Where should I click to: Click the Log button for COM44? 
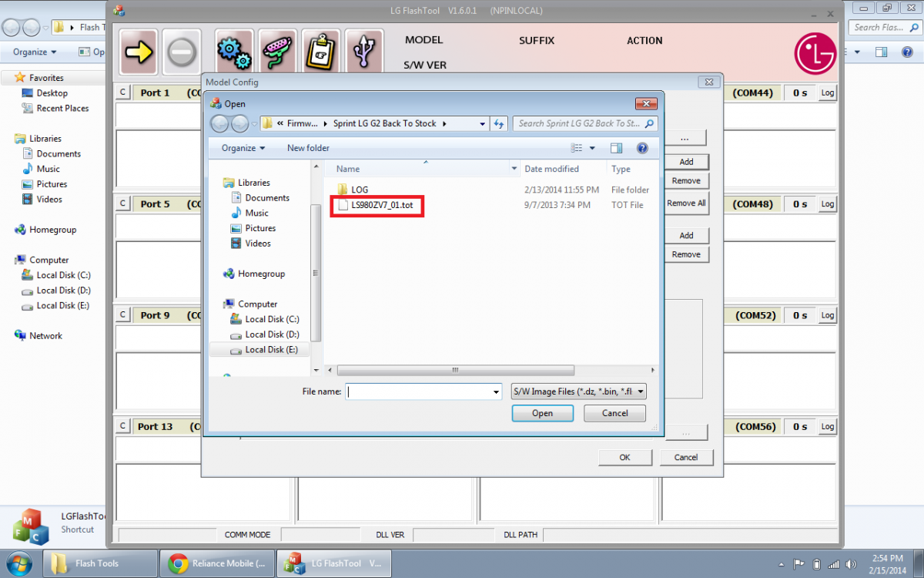(x=827, y=92)
